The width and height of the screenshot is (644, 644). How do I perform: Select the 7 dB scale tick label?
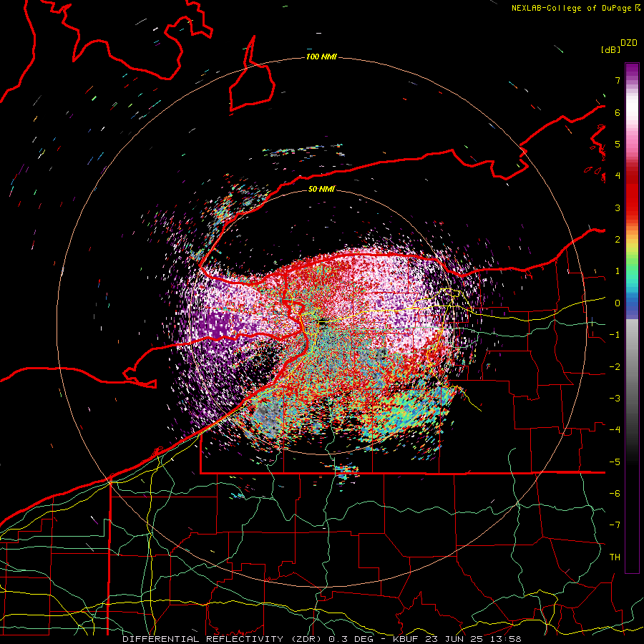[x=618, y=80]
